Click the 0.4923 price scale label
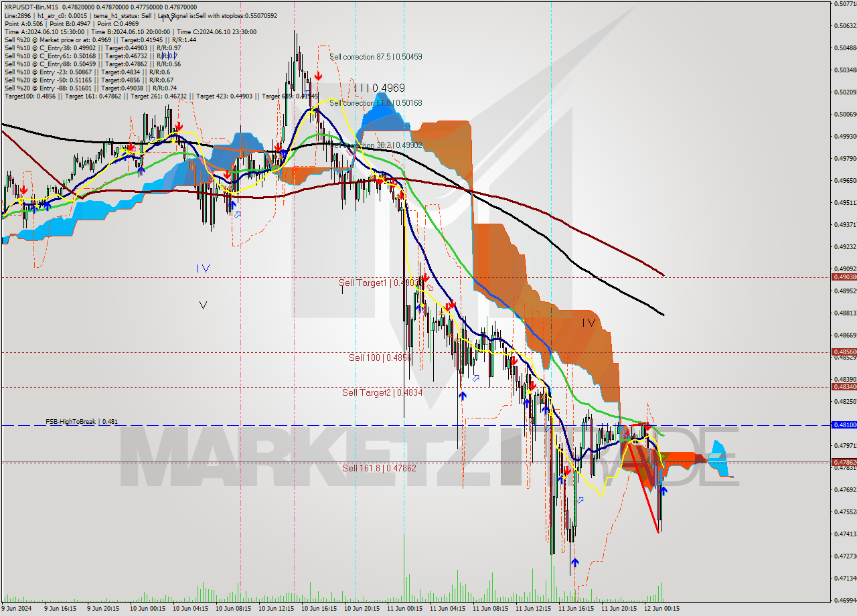The height and width of the screenshot is (616, 857). pos(845,246)
